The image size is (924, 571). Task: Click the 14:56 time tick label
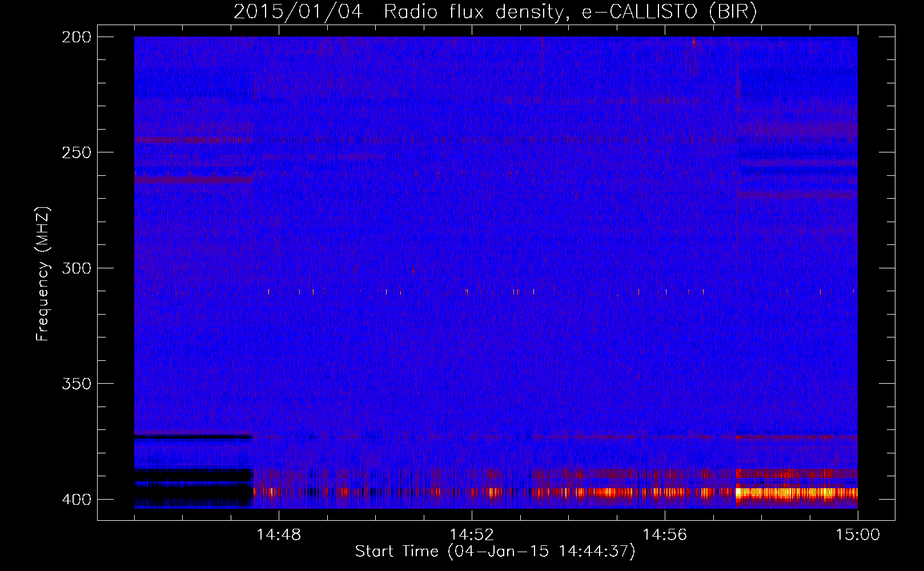(x=665, y=534)
